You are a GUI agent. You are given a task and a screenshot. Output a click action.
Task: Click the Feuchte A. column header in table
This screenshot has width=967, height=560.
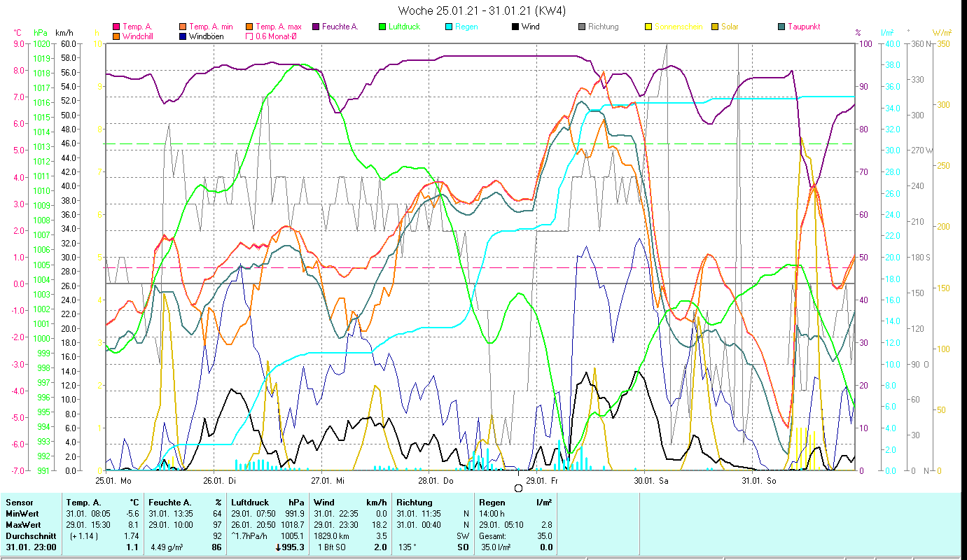point(171,503)
